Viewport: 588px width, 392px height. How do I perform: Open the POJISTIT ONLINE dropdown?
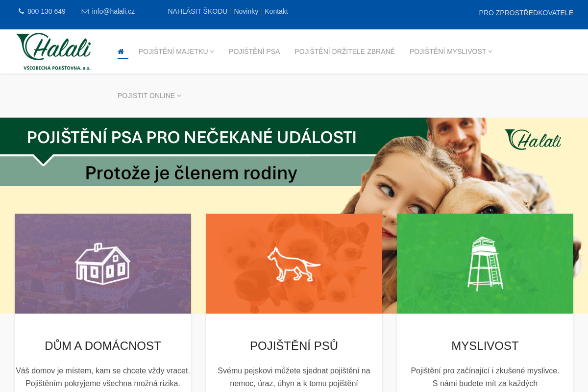click(x=149, y=96)
